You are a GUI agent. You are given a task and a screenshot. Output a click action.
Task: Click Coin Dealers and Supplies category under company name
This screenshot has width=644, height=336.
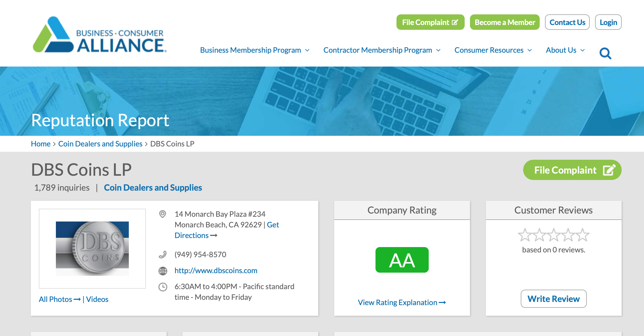click(153, 188)
